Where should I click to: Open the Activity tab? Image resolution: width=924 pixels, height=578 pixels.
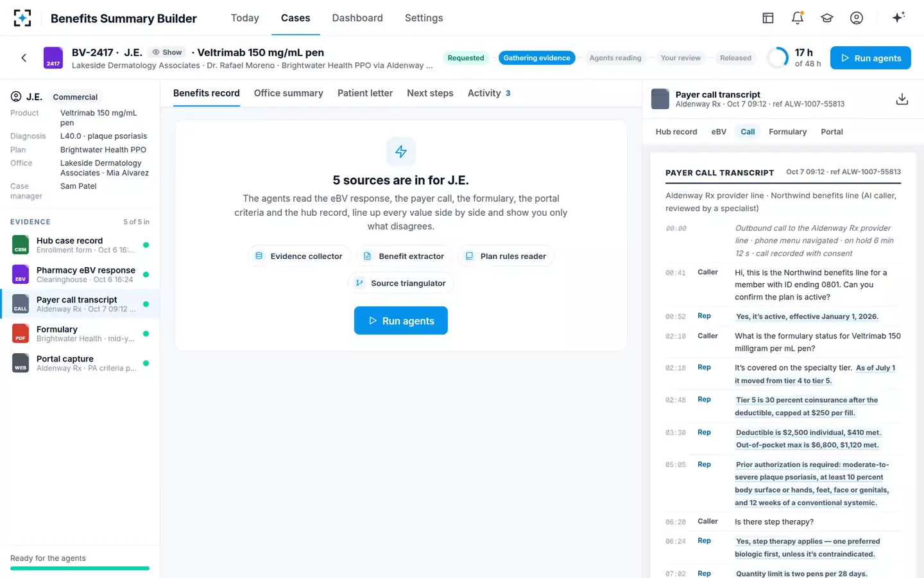[x=489, y=93]
